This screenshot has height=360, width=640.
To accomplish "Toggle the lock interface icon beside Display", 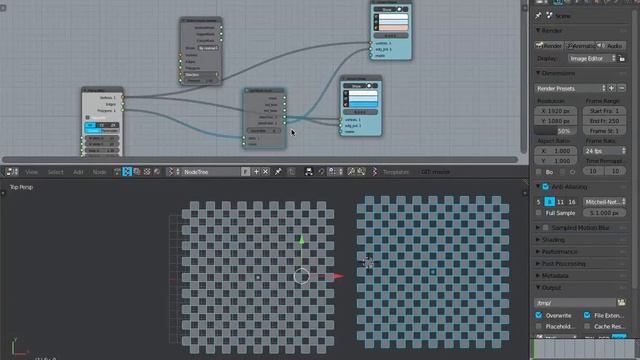I will pos(622,59).
